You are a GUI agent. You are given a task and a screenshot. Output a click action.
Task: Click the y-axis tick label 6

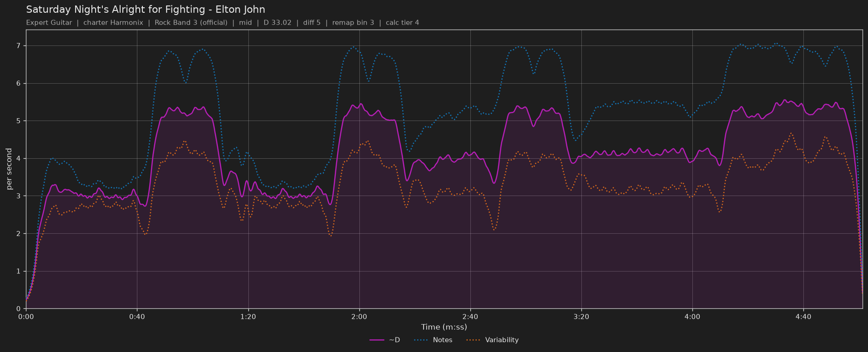tap(19, 83)
